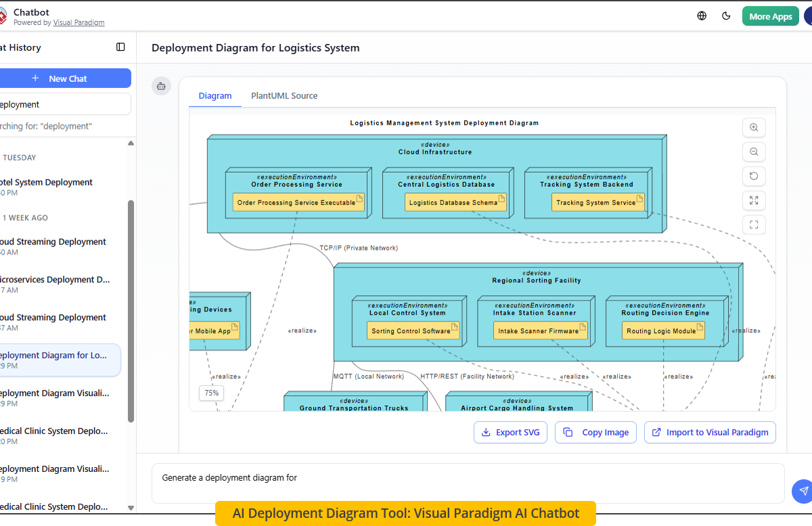
Task: Click Import to Visual Paradigm
Action: [710, 432]
